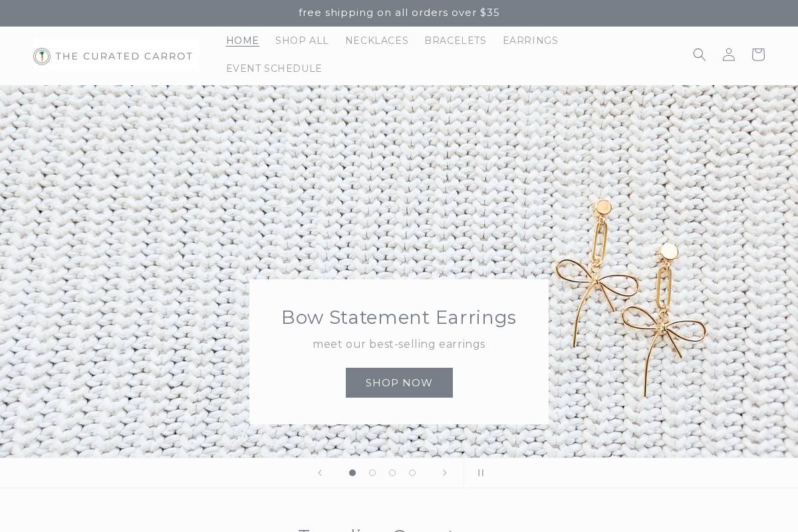Click the Bow Statement Earrings heading
Screen dimensions: 798x532
[399, 317]
